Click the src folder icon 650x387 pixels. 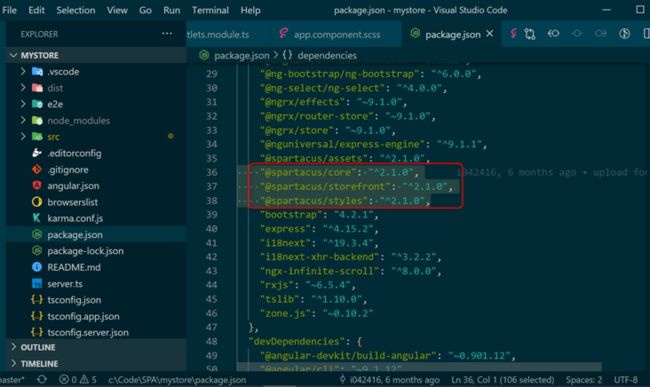click(37, 136)
